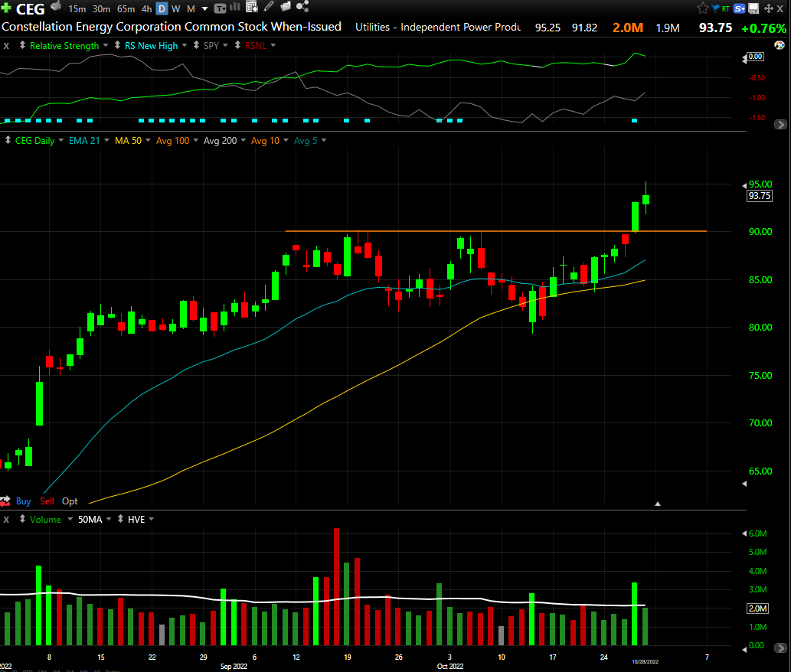
Task: Select the 4h timeframe
Action: click(x=146, y=9)
